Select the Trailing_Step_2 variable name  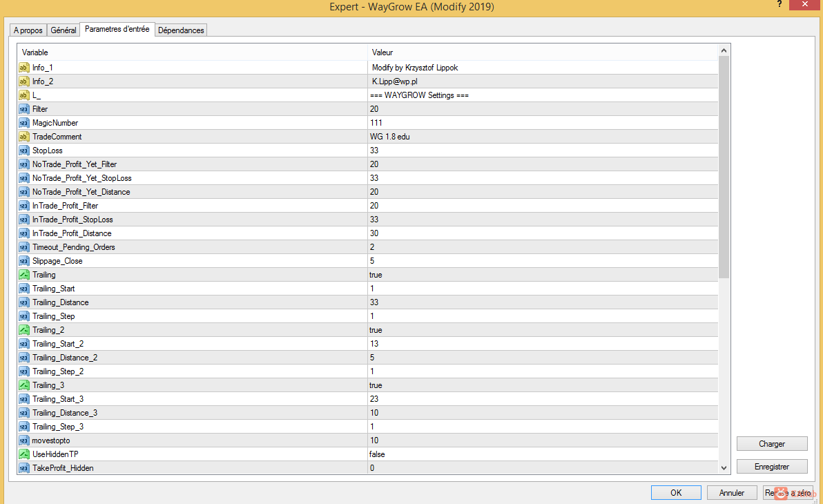58,371
